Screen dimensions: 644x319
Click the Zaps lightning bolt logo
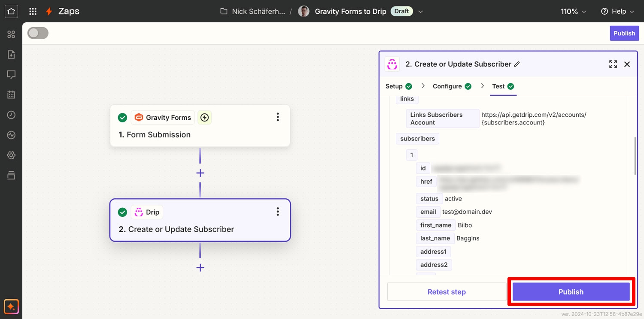(x=50, y=11)
